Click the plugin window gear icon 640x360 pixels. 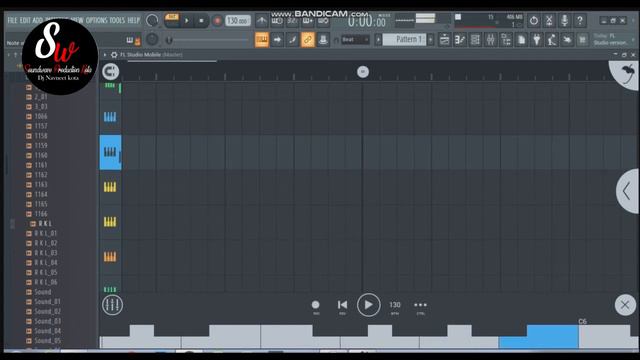point(114,55)
